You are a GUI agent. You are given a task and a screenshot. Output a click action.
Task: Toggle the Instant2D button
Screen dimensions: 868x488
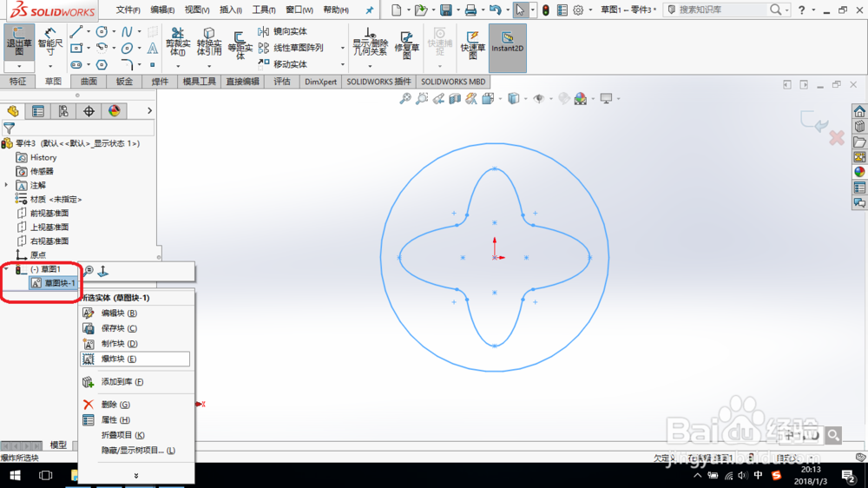pos(507,48)
